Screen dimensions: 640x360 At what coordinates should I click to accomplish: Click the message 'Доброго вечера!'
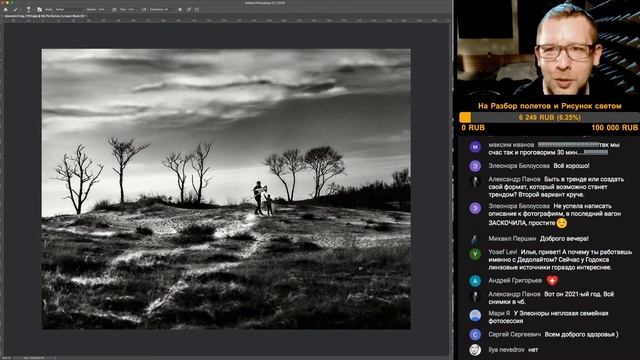[564, 238]
